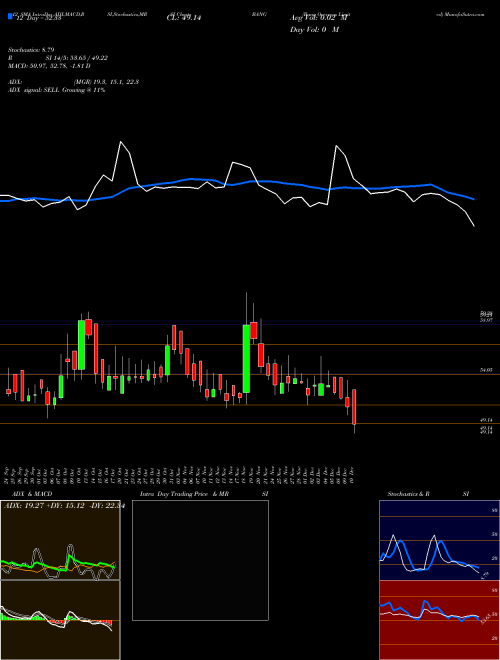
Task: Click the "Day Vol: 0 M" label
Action: tap(314, 29)
